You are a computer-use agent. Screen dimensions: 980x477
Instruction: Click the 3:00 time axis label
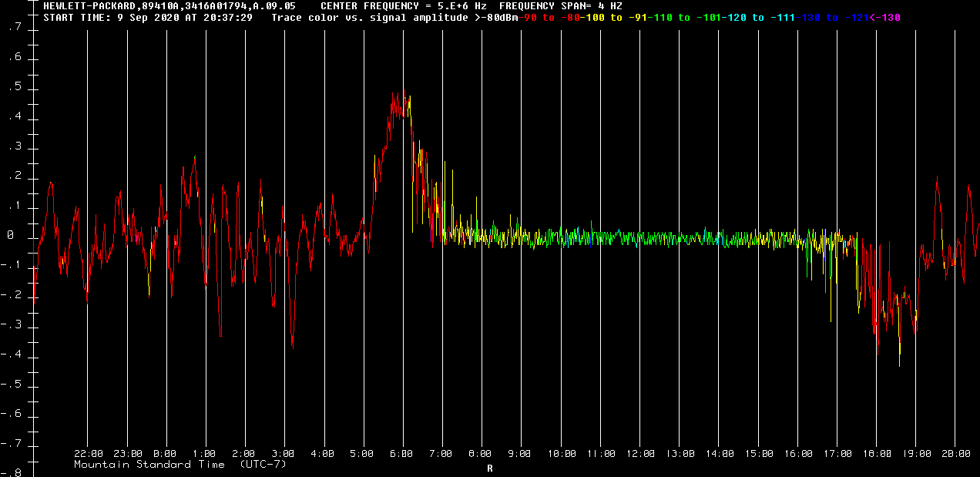point(284,454)
